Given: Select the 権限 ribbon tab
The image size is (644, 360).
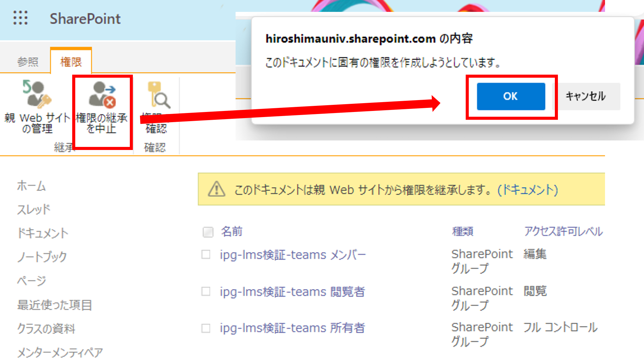Looking at the screenshot, I should (71, 62).
